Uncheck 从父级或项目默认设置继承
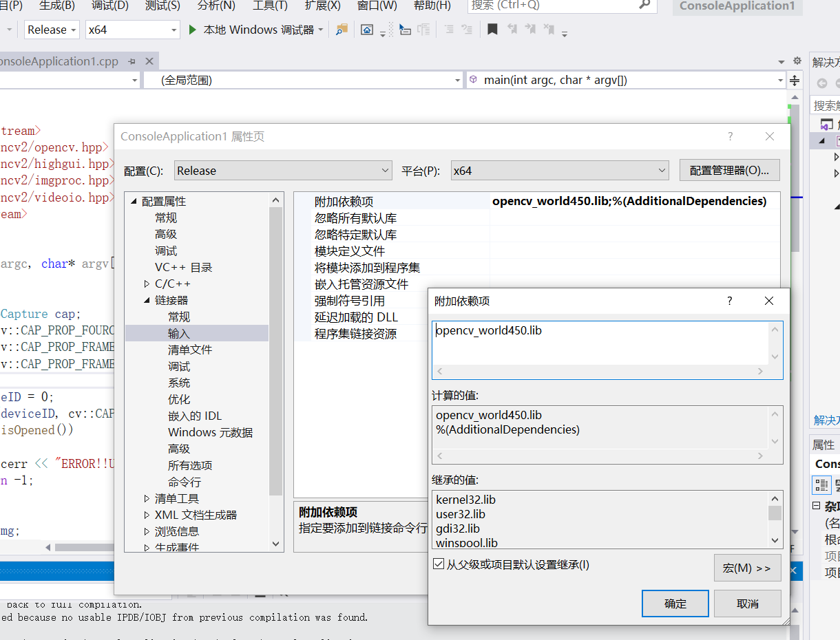Viewport: 840px width, 640px height. [x=438, y=562]
